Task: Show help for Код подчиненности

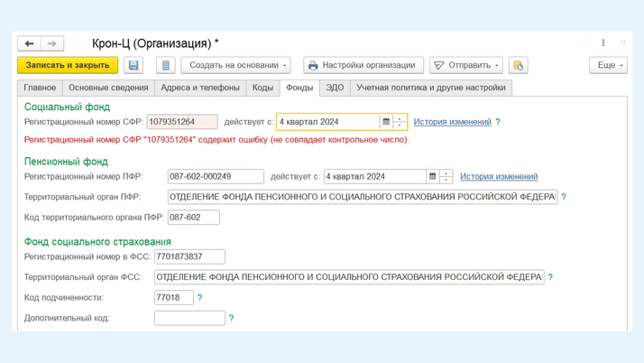Action: (199, 297)
